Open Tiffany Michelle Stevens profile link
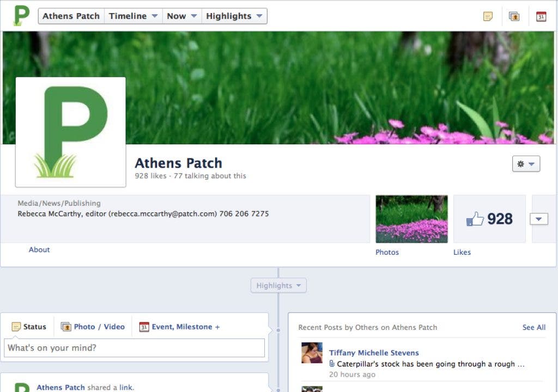This screenshot has height=392, width=558. (374, 353)
